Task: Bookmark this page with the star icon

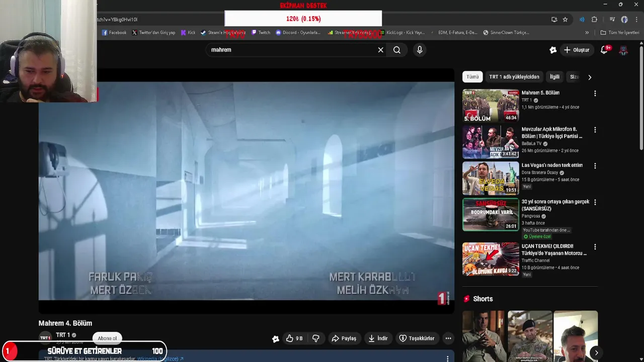Action: (565, 19)
